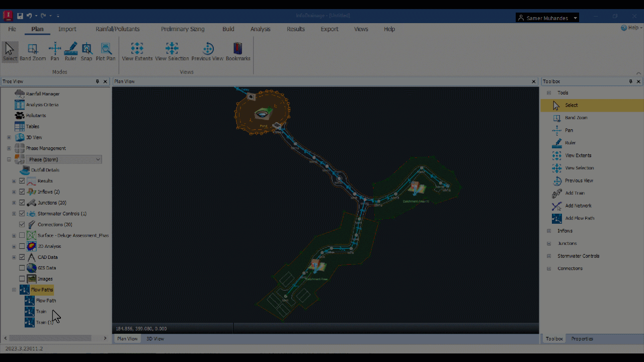Select the Band Zoom ribbon tool
Image resolution: width=644 pixels, height=362 pixels.
point(33,52)
